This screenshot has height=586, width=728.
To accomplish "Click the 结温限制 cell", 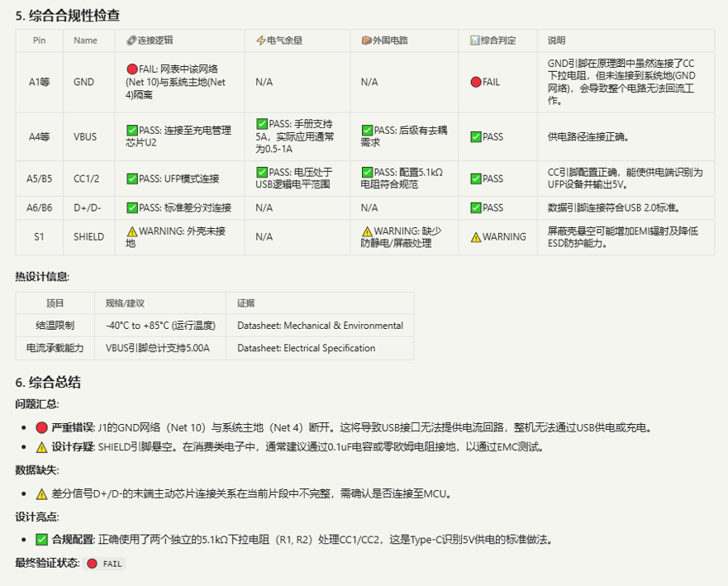I will [55, 326].
